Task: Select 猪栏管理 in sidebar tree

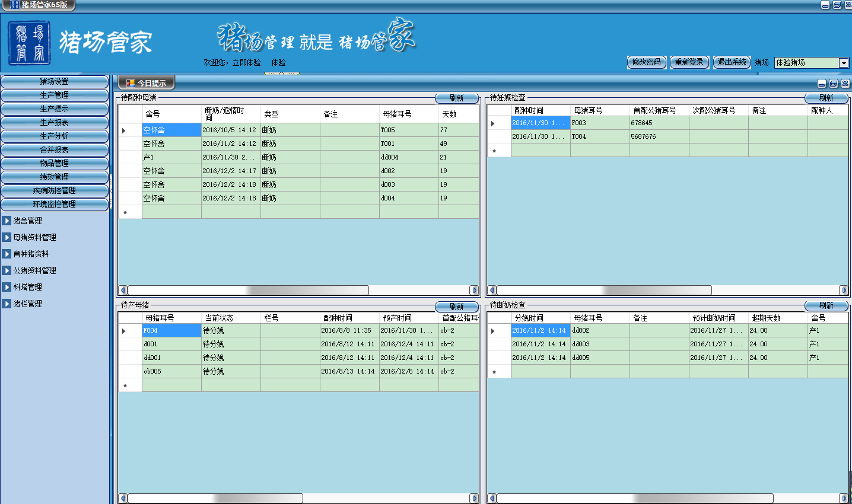Action: coord(28,304)
